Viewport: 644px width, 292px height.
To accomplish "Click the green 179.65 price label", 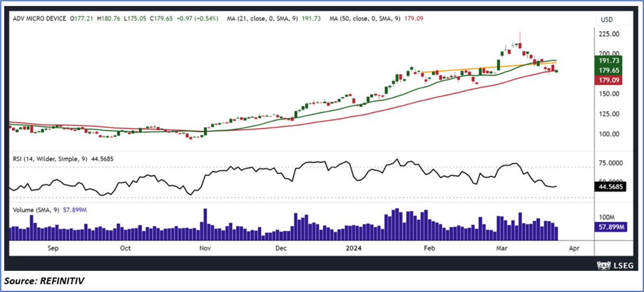I will click(x=609, y=70).
